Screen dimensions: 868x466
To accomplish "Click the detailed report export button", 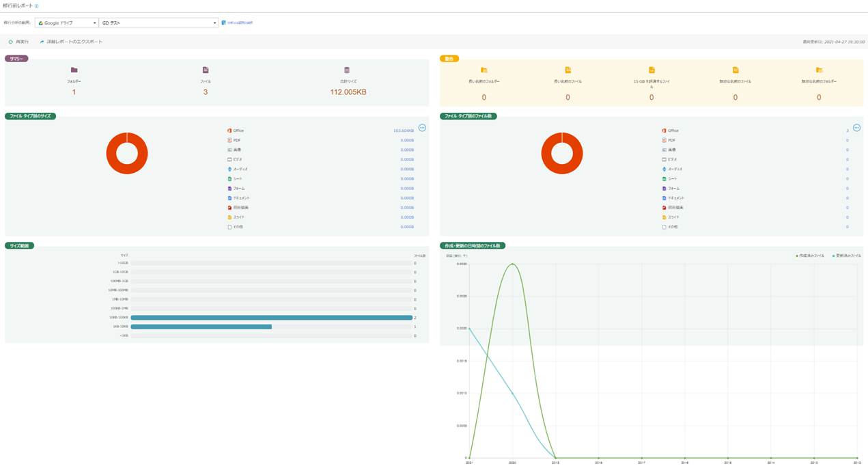I will pyautogui.click(x=71, y=42).
